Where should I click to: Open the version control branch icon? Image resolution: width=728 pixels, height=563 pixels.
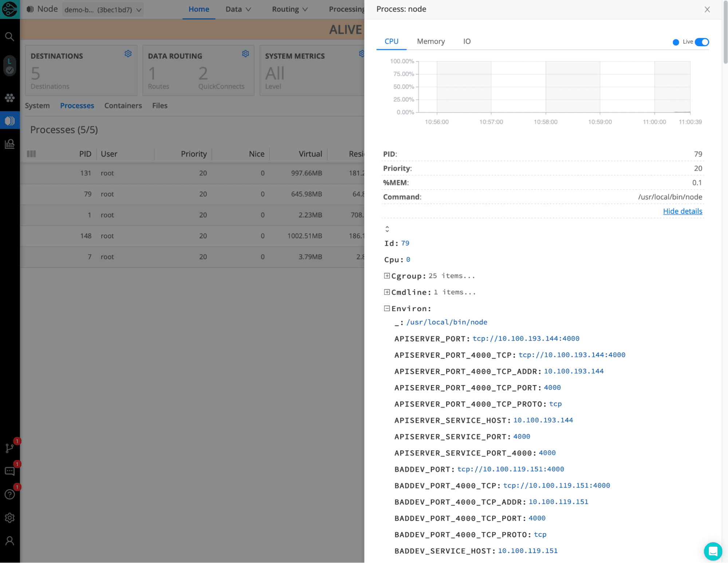9,448
